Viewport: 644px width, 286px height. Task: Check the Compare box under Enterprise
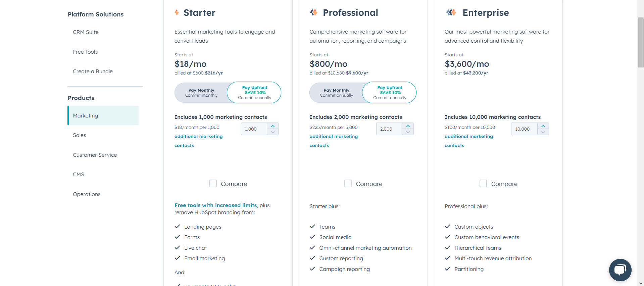click(483, 184)
